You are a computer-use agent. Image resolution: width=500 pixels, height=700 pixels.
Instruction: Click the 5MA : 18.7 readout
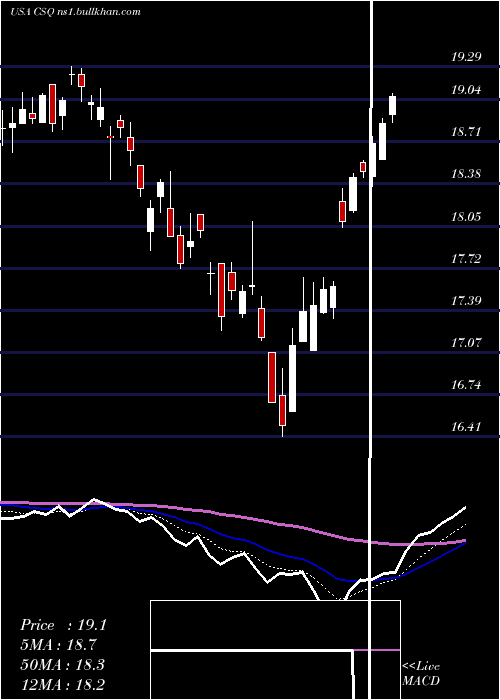point(58,645)
